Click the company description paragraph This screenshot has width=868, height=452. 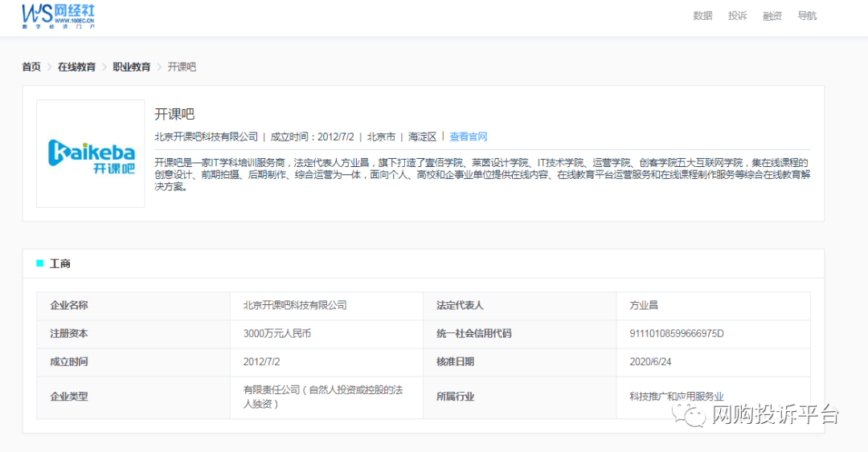click(482, 175)
